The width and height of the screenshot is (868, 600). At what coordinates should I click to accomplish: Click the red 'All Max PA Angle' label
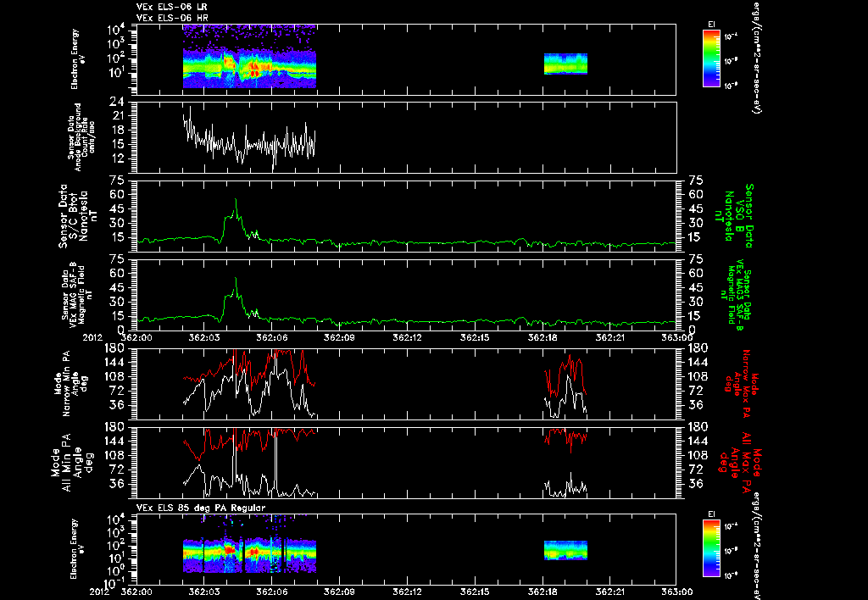coord(740,462)
